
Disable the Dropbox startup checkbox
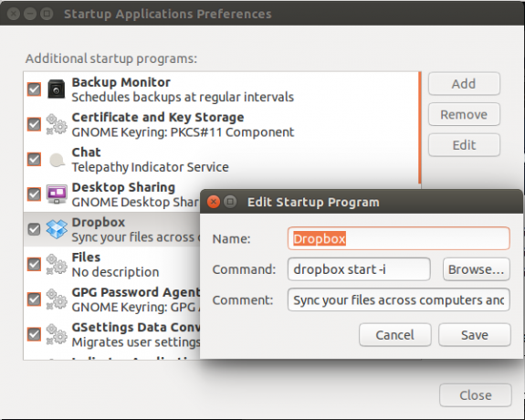click(x=34, y=229)
